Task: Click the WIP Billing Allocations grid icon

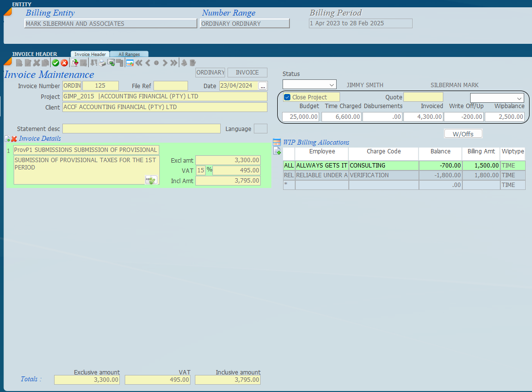Action: tap(277, 142)
